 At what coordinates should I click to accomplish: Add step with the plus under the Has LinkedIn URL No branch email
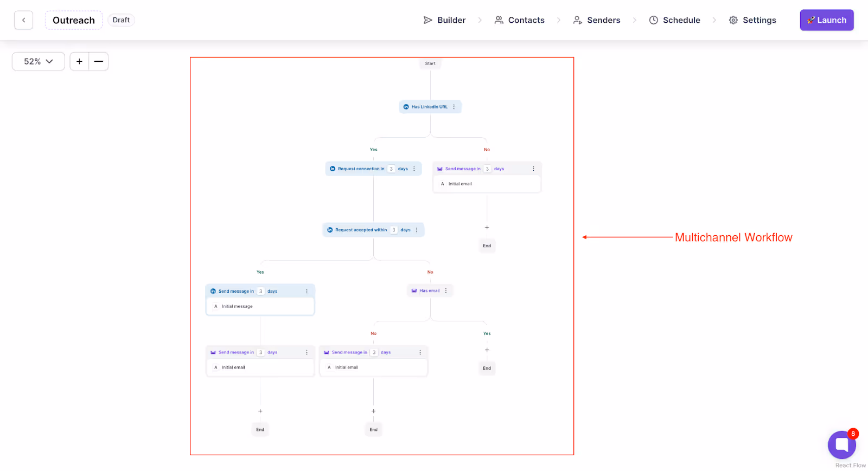[487, 228]
